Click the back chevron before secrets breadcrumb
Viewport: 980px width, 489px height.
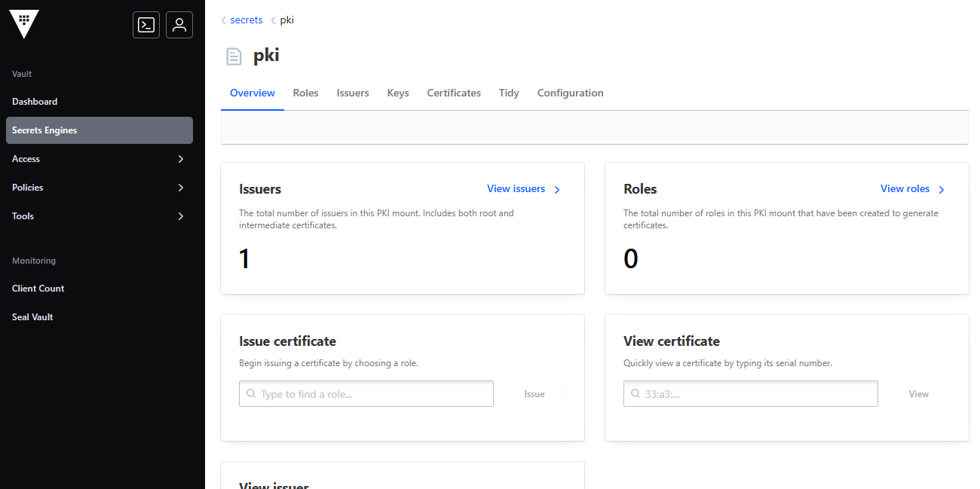click(224, 20)
